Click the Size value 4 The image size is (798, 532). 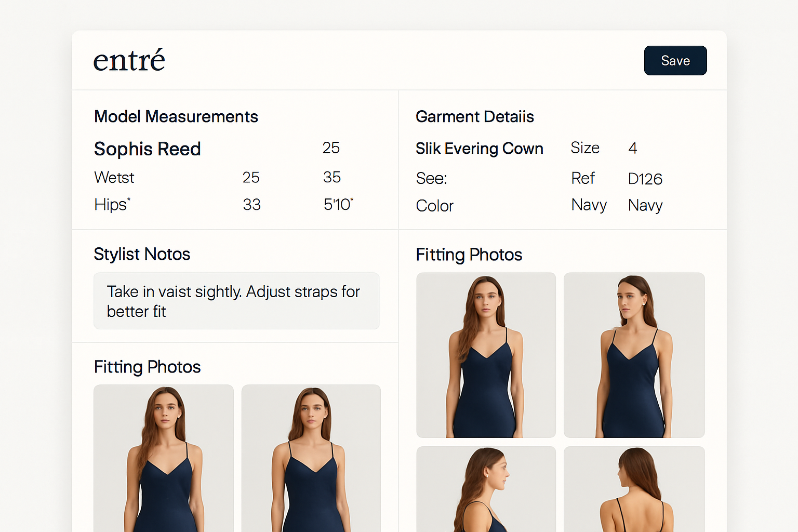(632, 148)
